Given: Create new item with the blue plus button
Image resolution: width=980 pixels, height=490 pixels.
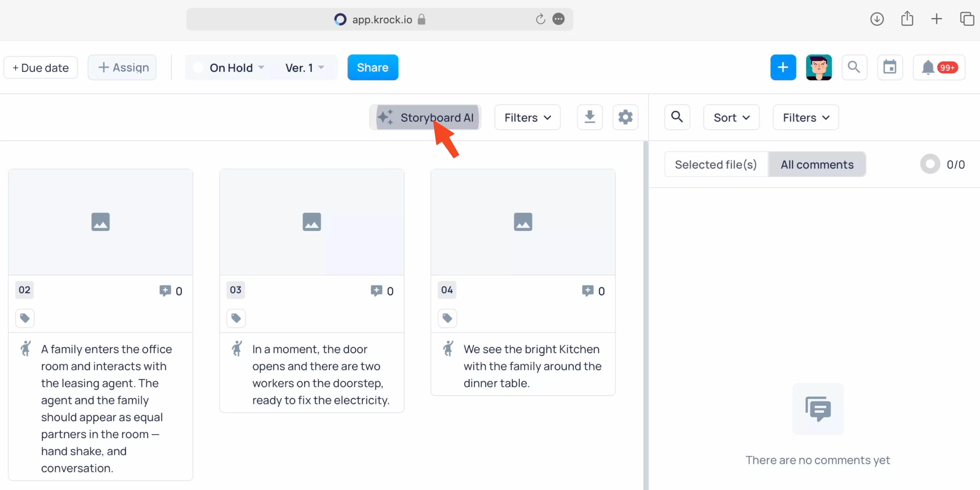Looking at the screenshot, I should (x=783, y=67).
